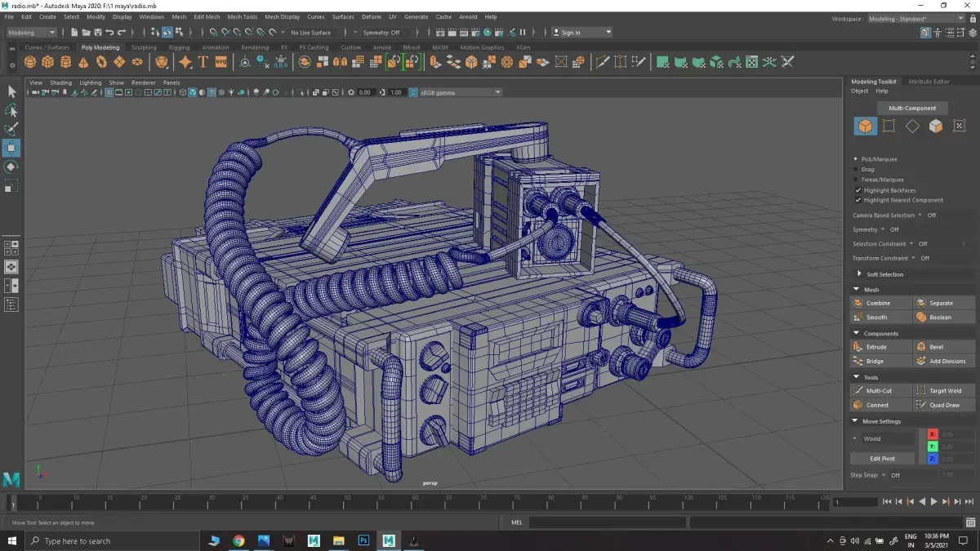980x551 pixels.
Task: Click the SVG import shelf icon
Action: (x=220, y=62)
